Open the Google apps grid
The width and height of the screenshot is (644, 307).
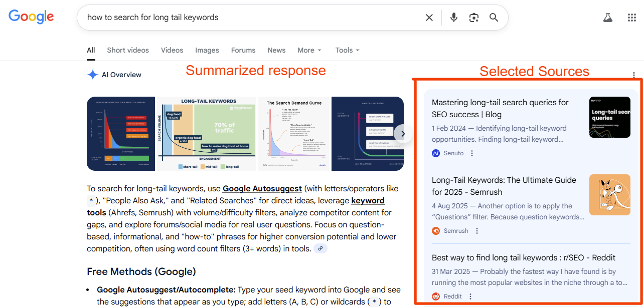631,17
